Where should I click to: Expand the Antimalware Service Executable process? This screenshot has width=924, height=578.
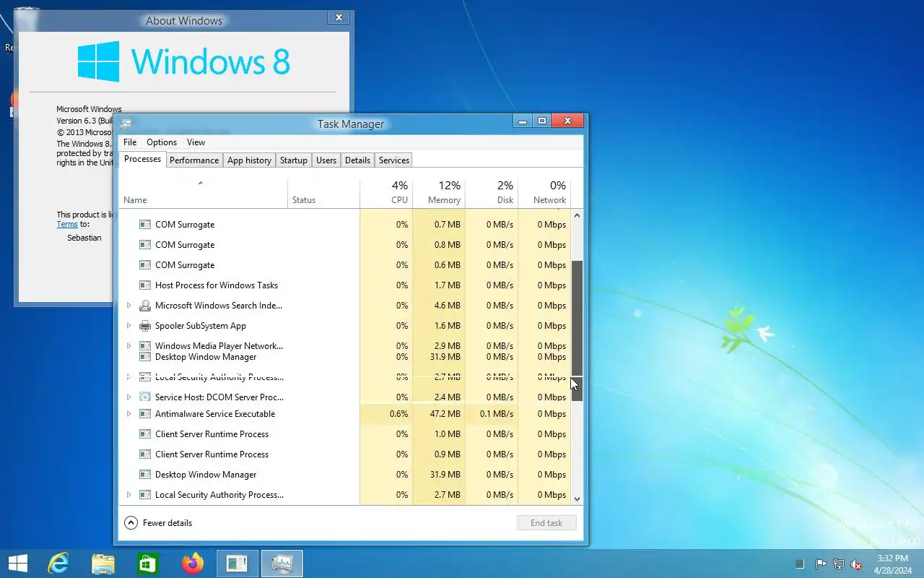click(128, 414)
